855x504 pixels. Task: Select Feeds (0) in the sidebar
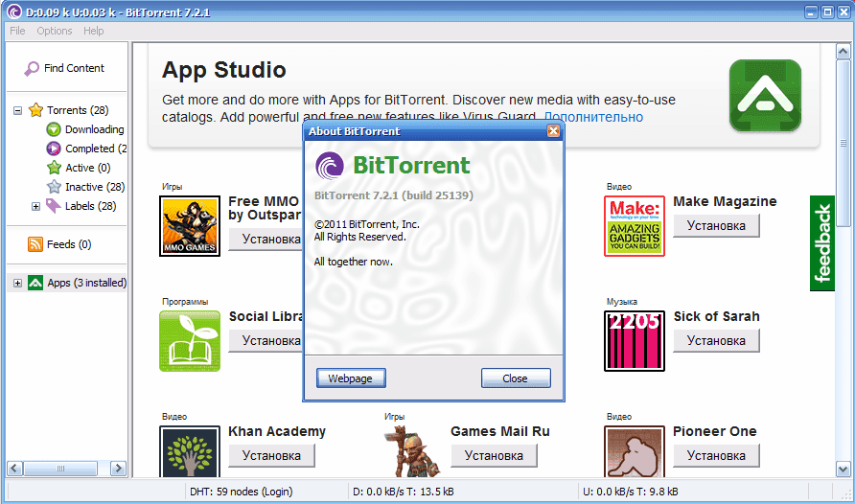tap(69, 244)
